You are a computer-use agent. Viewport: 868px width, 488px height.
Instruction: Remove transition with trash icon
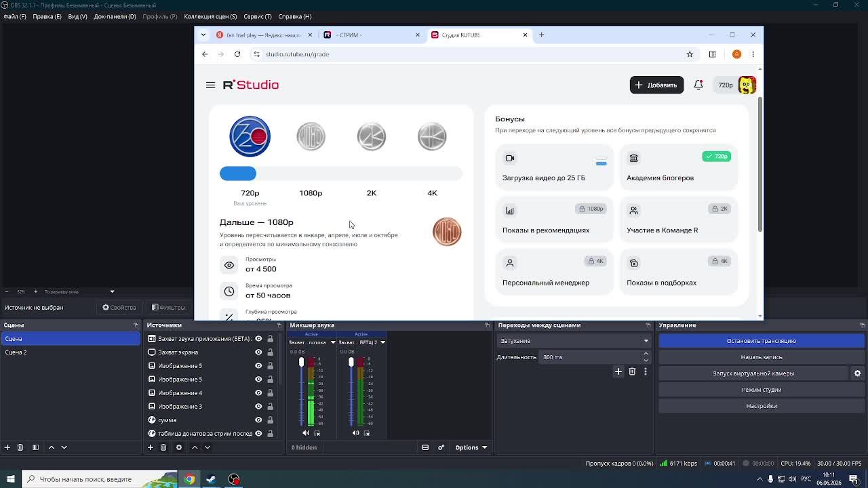pyautogui.click(x=632, y=371)
